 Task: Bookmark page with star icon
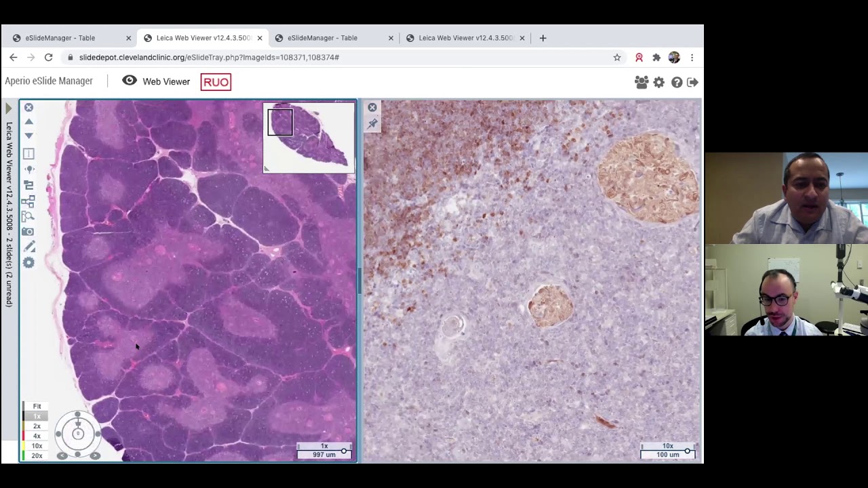pyautogui.click(x=617, y=58)
